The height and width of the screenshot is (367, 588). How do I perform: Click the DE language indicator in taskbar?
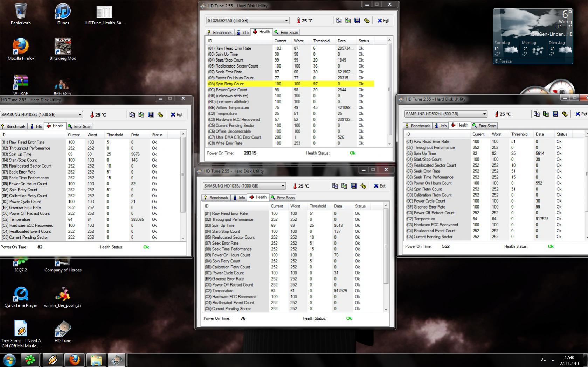[x=543, y=359]
